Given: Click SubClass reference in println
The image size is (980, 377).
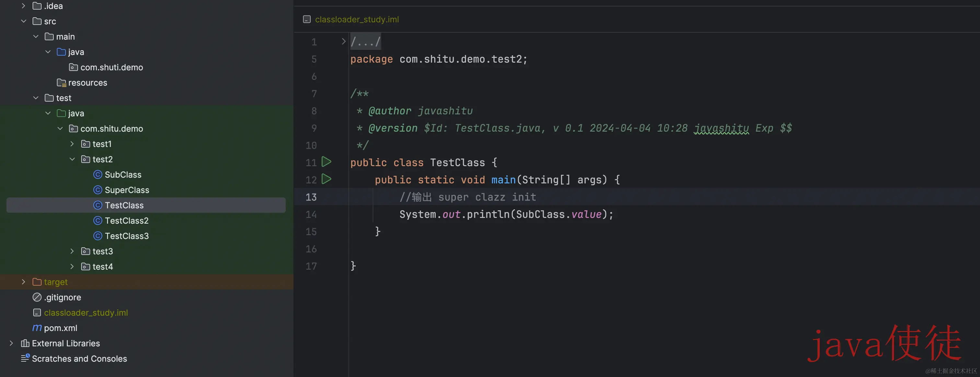Looking at the screenshot, I should point(540,214).
